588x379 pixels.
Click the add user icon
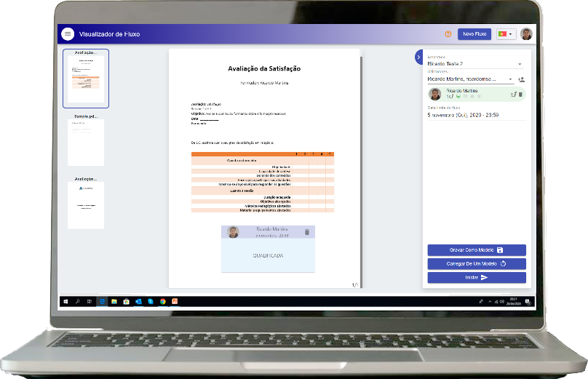click(521, 79)
